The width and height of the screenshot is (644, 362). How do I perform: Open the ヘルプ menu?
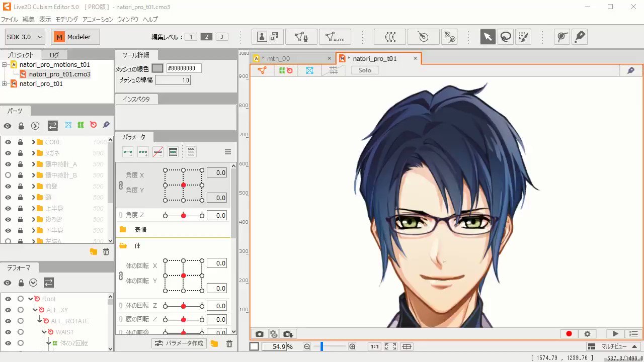click(x=150, y=20)
